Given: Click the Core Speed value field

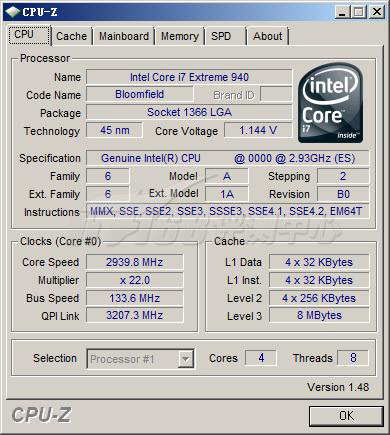Looking at the screenshot, I should (x=135, y=262).
